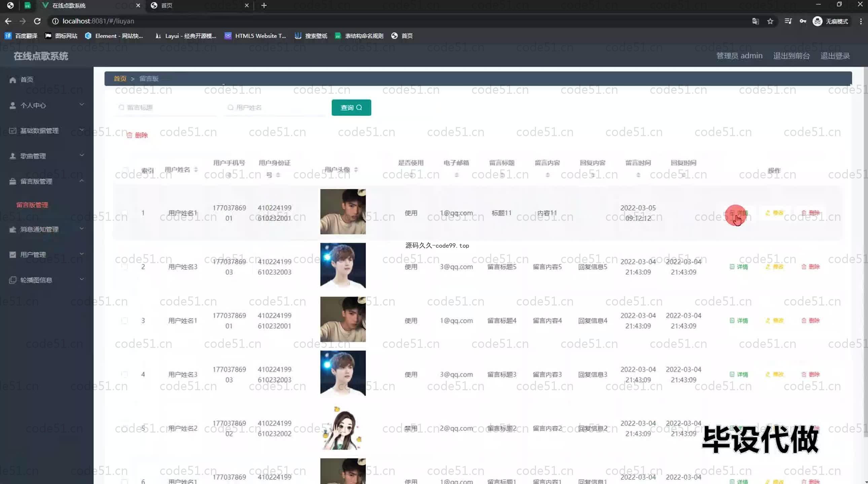Sort by 留言内容 column arrows
868x484 pixels.
(x=548, y=175)
